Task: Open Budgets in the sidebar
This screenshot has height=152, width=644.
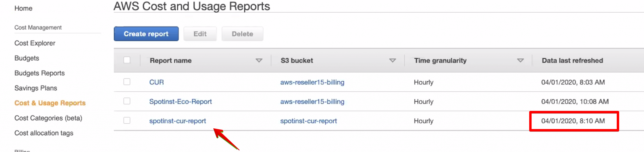Action: click(27, 58)
